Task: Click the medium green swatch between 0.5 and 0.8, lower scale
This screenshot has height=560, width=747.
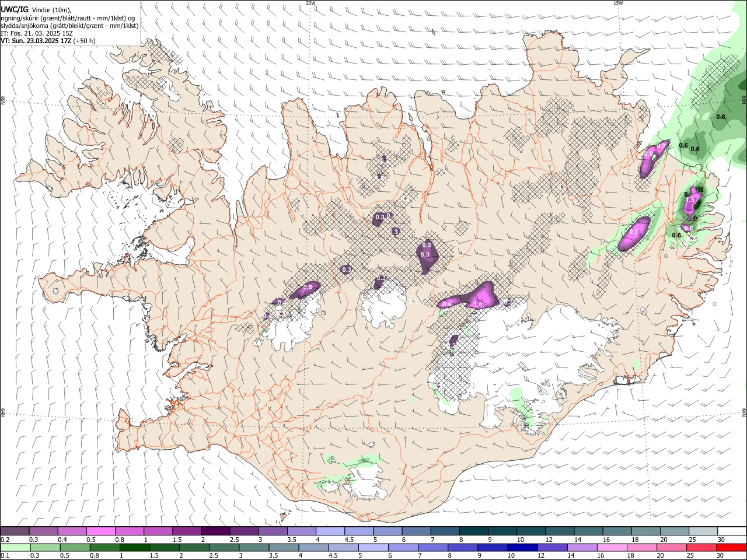Action: point(75,547)
